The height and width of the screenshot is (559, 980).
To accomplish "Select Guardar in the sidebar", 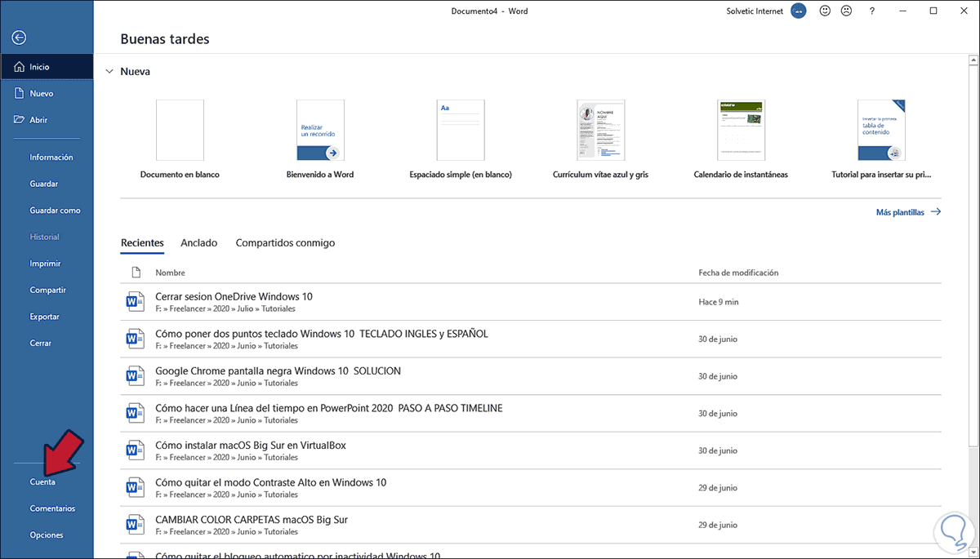I will (x=44, y=184).
